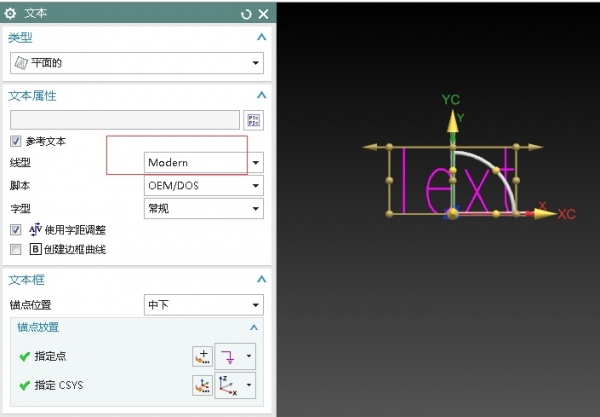
Task: Click the kerning AV icon
Action: click(x=35, y=230)
